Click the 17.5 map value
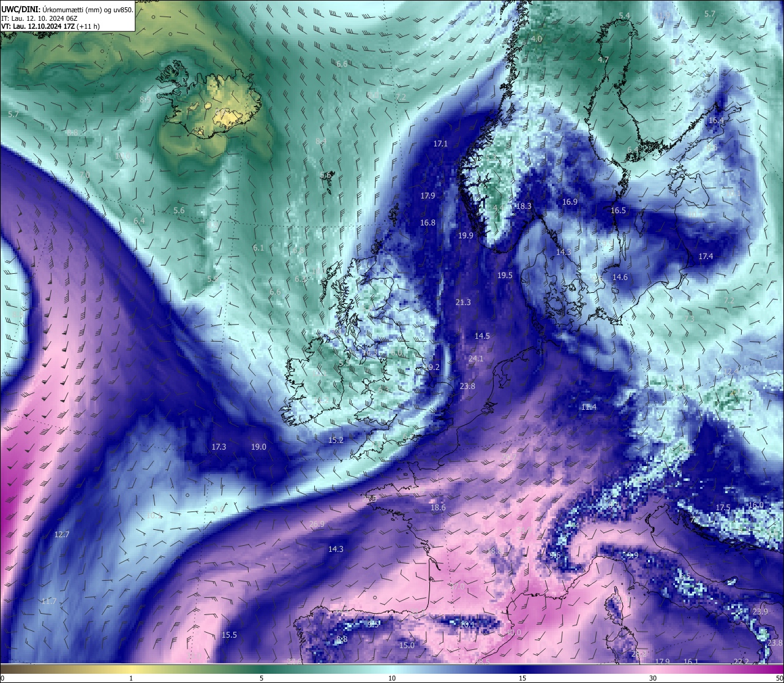The width and height of the screenshot is (784, 683). tap(723, 507)
